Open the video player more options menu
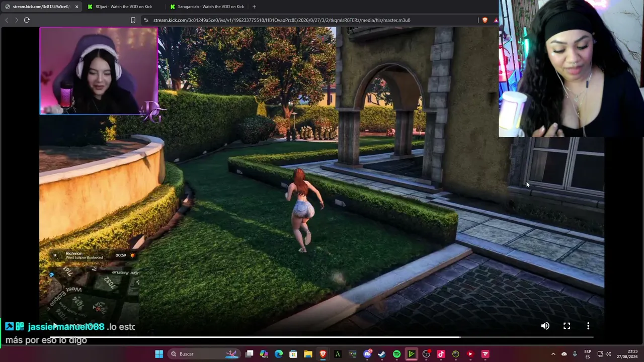 (x=588, y=326)
